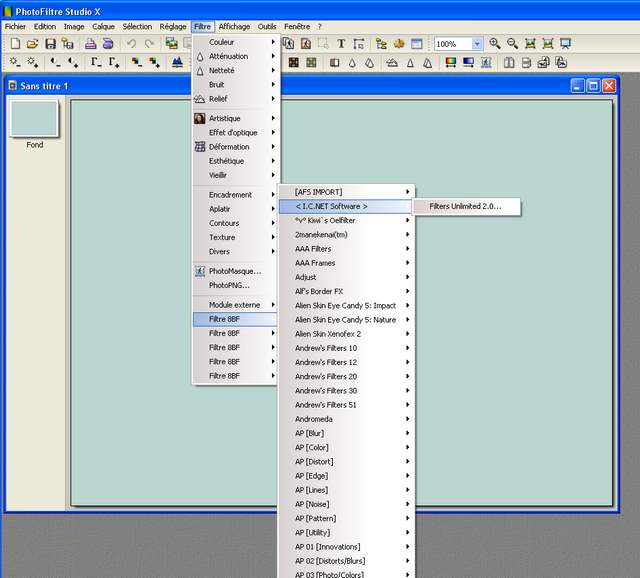
Task: Open the Réglage menu
Action: pos(173,27)
